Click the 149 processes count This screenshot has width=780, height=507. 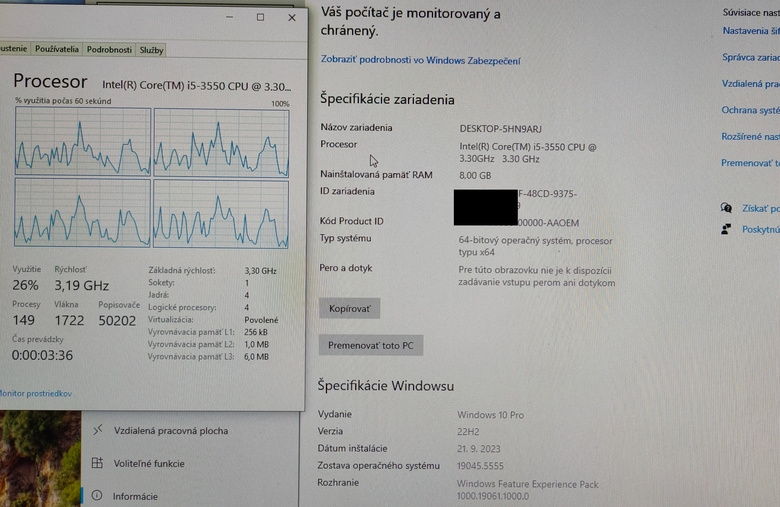(x=23, y=320)
